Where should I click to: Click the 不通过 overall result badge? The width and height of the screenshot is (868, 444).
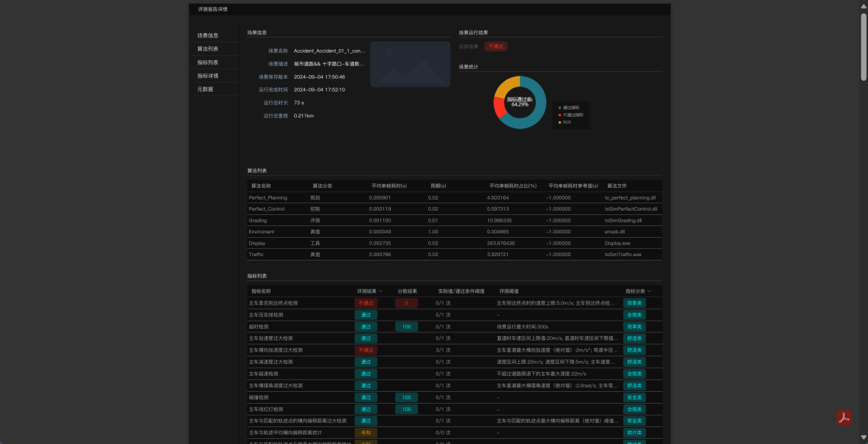tap(496, 46)
